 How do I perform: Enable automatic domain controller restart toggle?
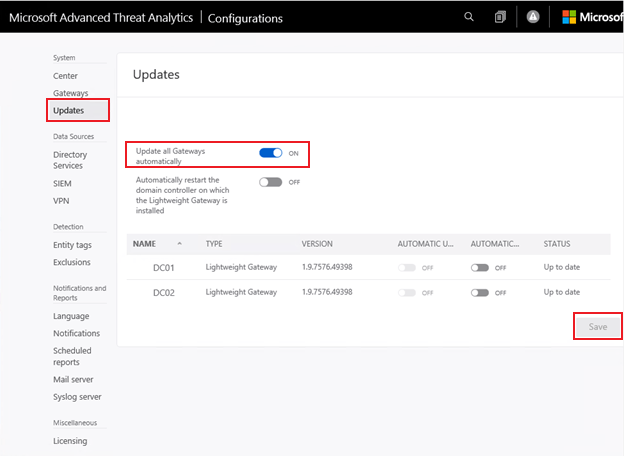(x=270, y=182)
